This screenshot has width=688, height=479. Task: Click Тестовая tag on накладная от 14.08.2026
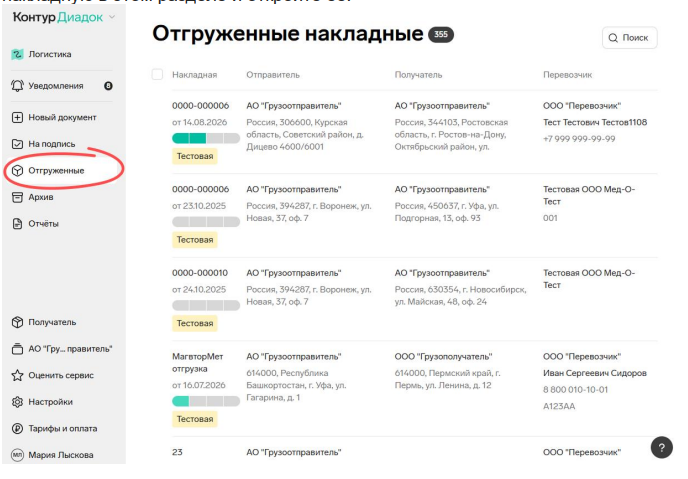pos(195,156)
